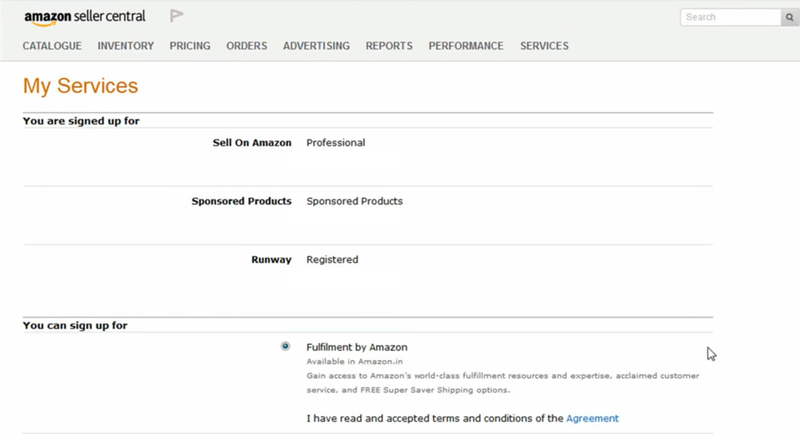800x434 pixels.
Task: Open the PERFORMANCE menu
Action: tap(466, 46)
